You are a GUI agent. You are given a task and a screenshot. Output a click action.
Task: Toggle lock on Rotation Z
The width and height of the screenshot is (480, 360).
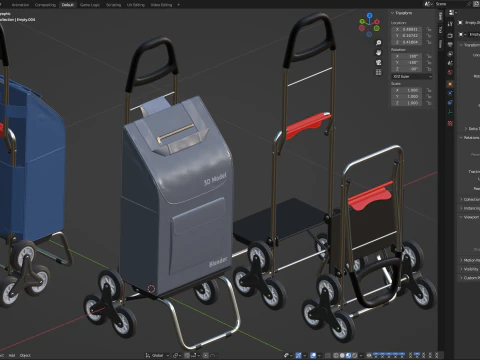pos(429,69)
